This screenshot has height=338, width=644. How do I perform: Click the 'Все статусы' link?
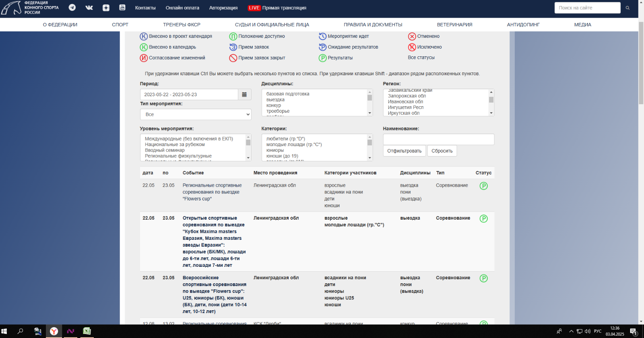pos(421,58)
